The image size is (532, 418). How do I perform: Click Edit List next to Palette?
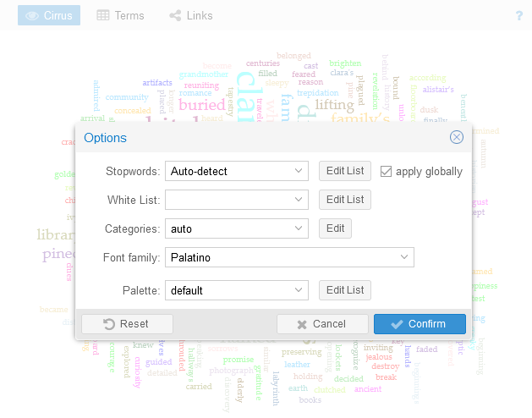(x=345, y=290)
